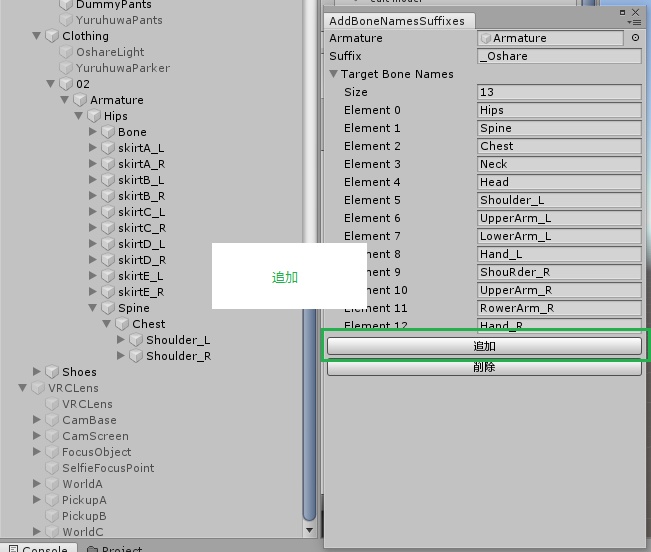Edit the Element 9 field ShouRder_R
This screenshot has height=552, width=651.
(559, 272)
